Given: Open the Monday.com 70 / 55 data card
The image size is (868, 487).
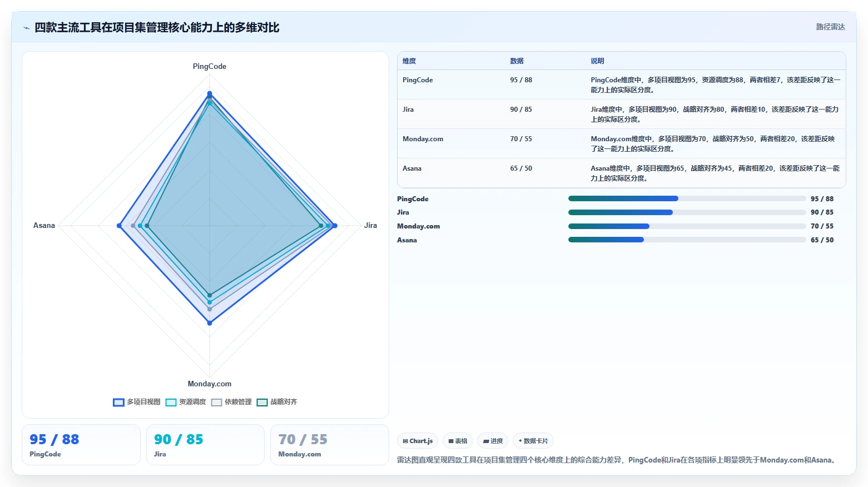Looking at the screenshot, I should [x=329, y=445].
